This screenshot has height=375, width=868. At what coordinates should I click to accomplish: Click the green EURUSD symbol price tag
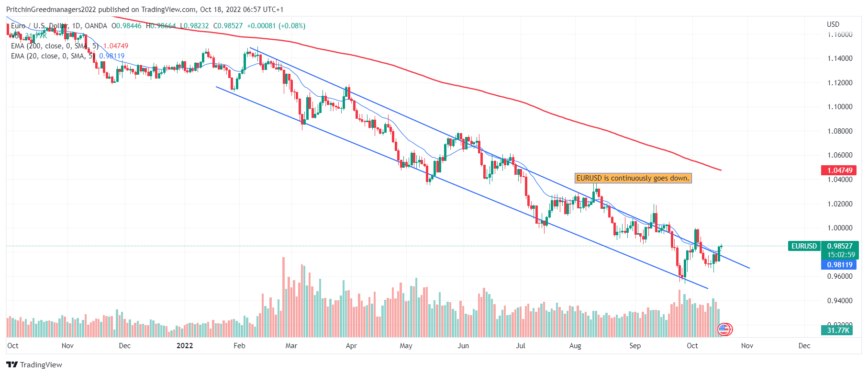click(804, 246)
